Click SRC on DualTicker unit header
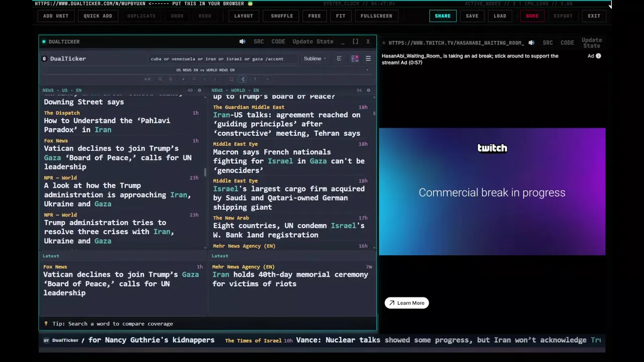This screenshot has height=362, width=644. point(259,42)
